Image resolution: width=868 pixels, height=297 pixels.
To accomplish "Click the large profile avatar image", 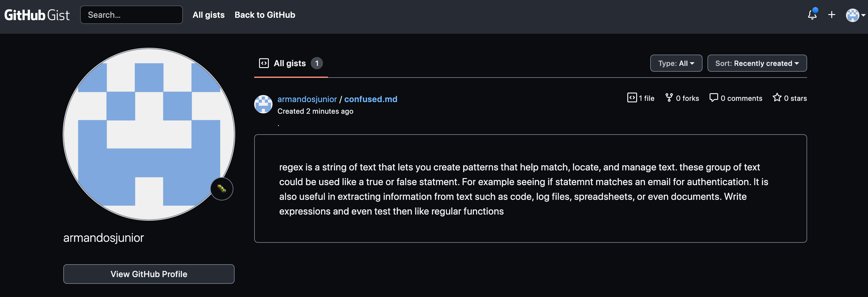I will (149, 134).
